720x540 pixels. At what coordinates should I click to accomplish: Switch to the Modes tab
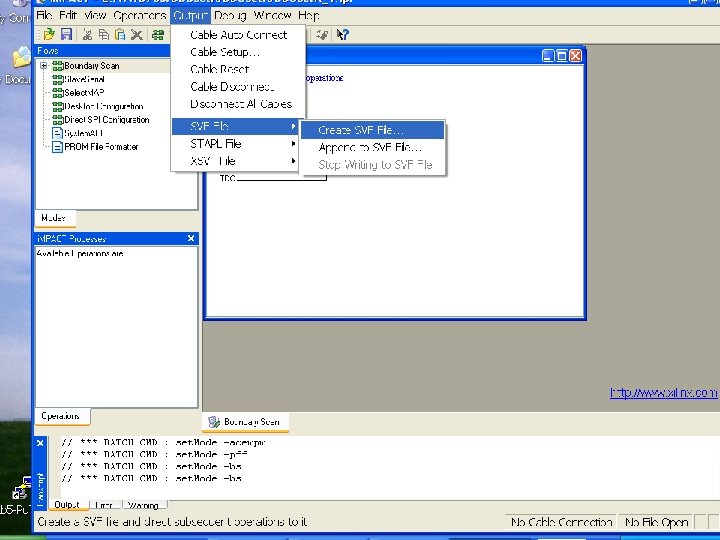click(54, 218)
